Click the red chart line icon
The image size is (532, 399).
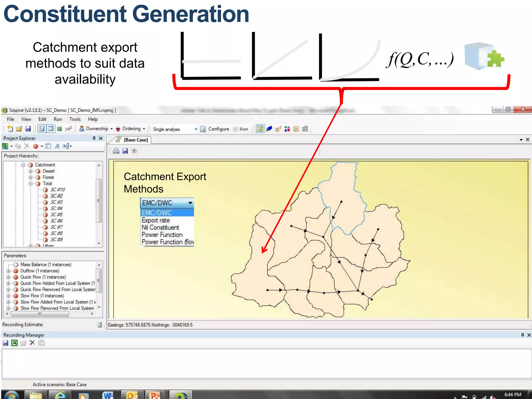[x=68, y=129]
